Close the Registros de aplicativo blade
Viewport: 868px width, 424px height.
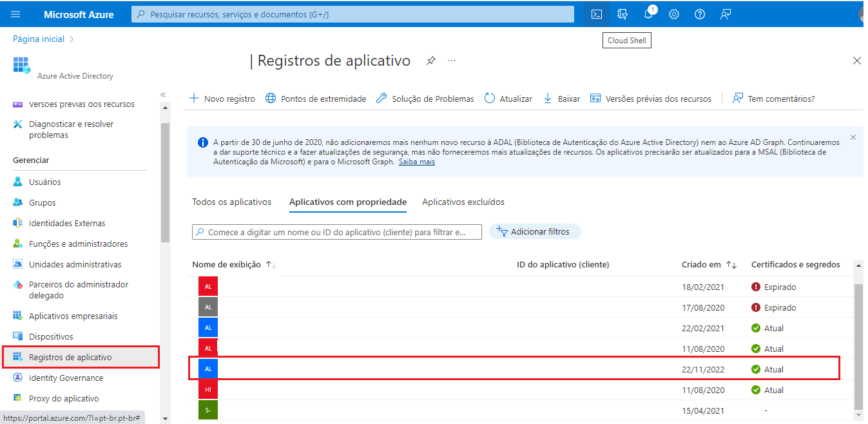[x=857, y=61]
